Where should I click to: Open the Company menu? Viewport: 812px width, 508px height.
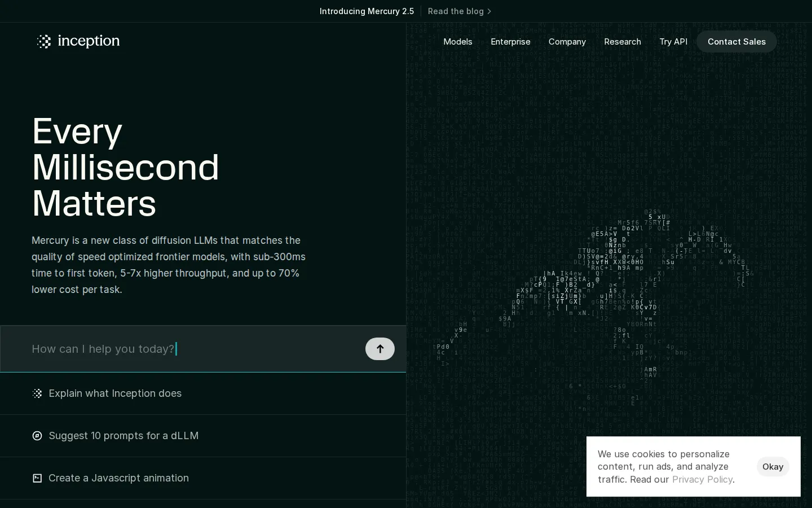click(567, 42)
